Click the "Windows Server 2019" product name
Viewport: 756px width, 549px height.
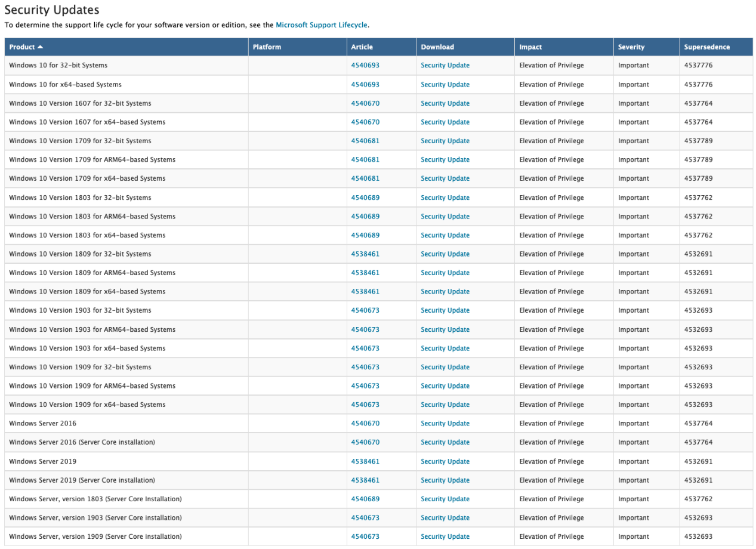pos(43,461)
